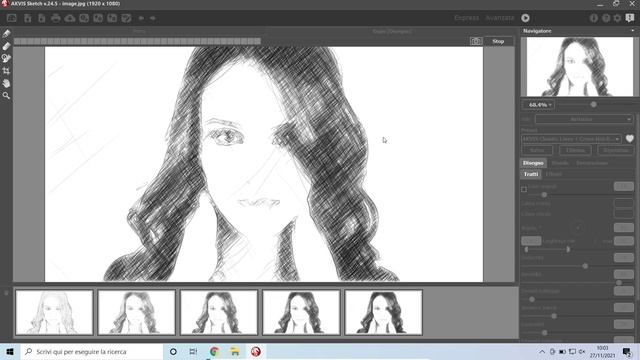Open the Sfondo settings tab
Viewport: 640px width, 360px height.
pyautogui.click(x=560, y=163)
